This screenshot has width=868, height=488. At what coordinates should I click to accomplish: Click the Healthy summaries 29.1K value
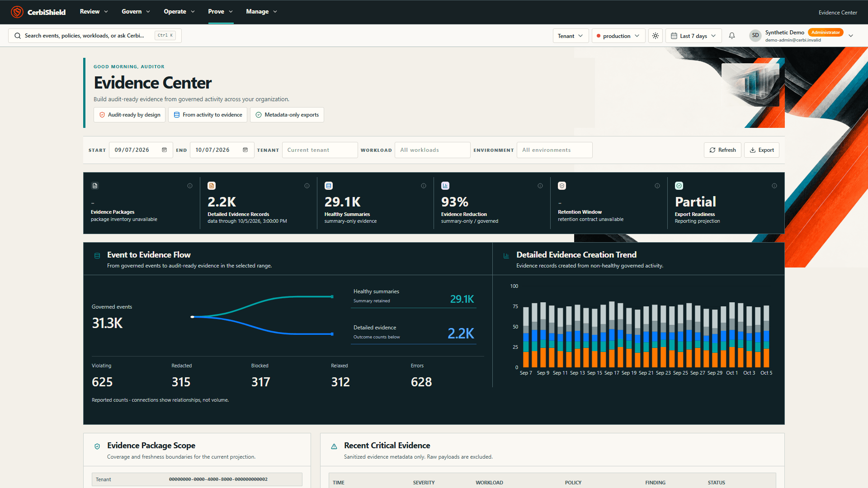462,299
